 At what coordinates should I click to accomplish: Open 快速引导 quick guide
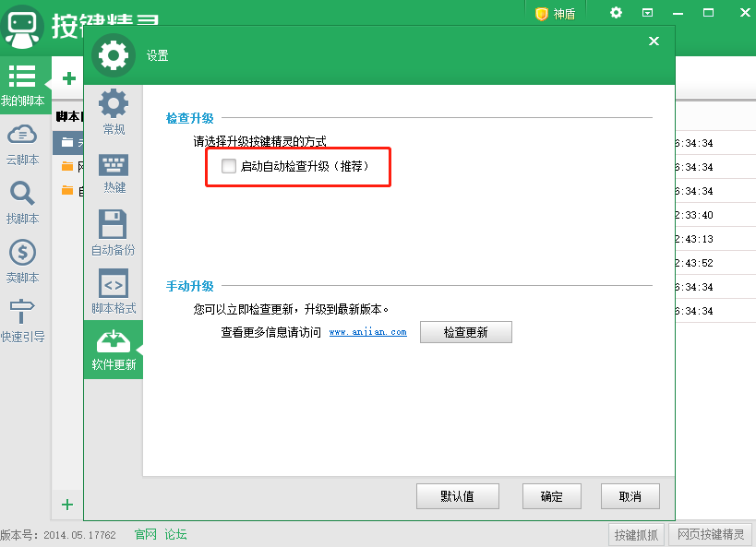22,321
